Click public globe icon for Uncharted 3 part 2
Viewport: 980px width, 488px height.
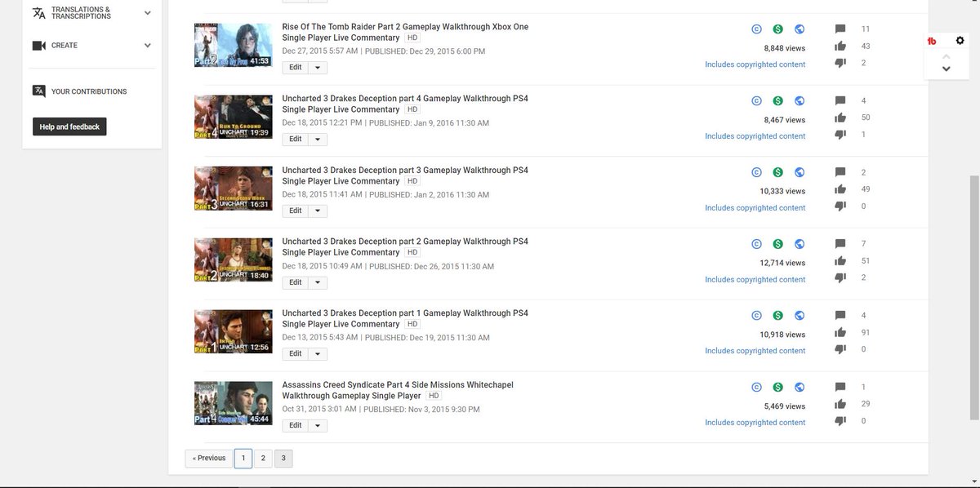click(x=800, y=244)
